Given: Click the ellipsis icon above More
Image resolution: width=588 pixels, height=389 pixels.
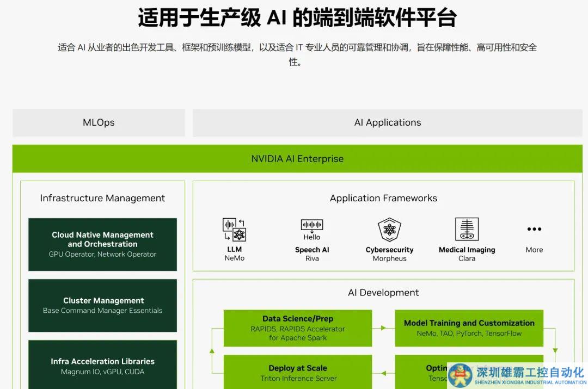Looking at the screenshot, I should click(x=534, y=229).
